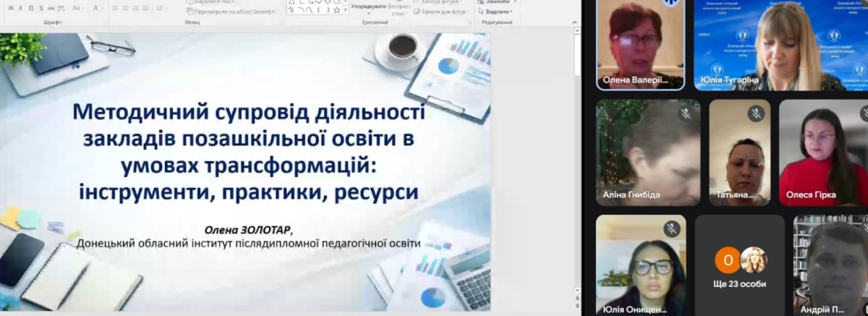This screenshot has width=868, height=316.
Task: Open the Креслення group dialog launcher
Action: [x=470, y=22]
